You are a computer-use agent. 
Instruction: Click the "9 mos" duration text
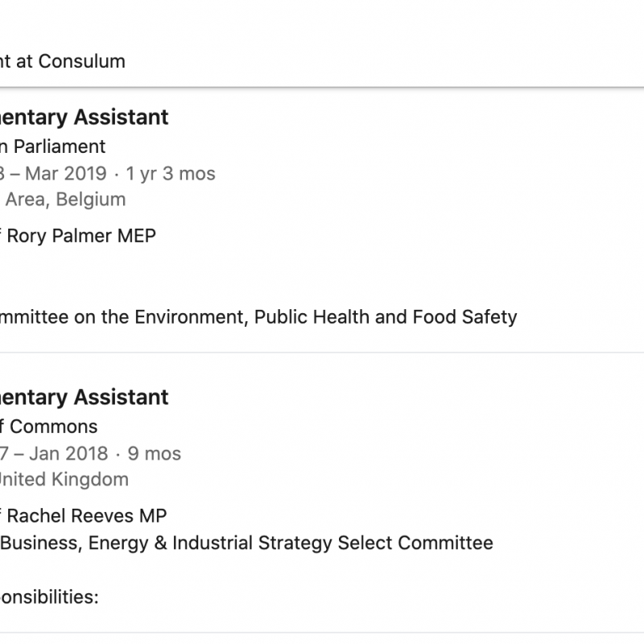coord(154,453)
